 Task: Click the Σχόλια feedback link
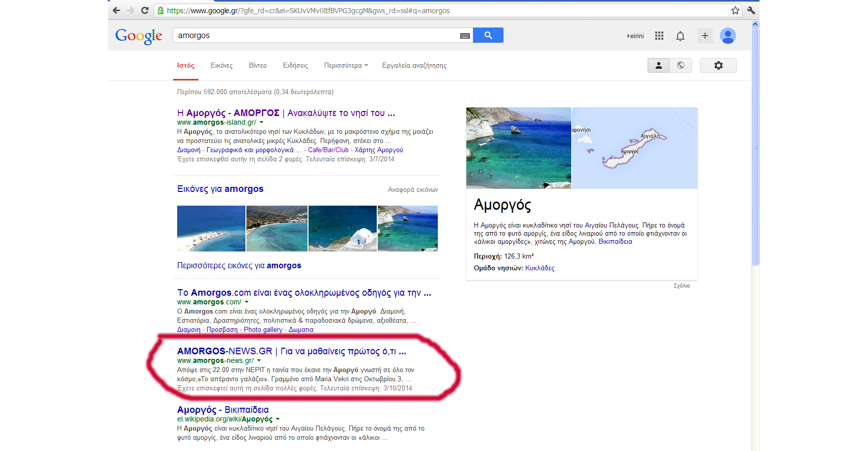click(x=682, y=286)
